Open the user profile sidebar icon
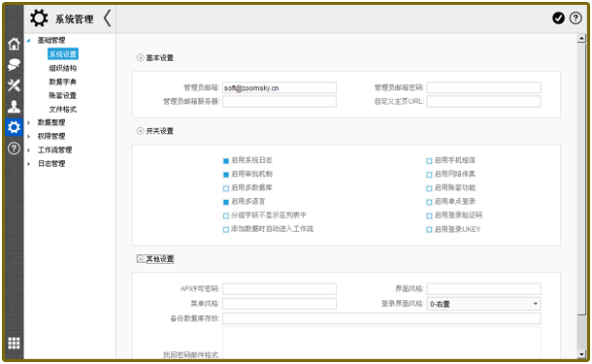Viewport: 592px width, 364px height. tap(14, 107)
